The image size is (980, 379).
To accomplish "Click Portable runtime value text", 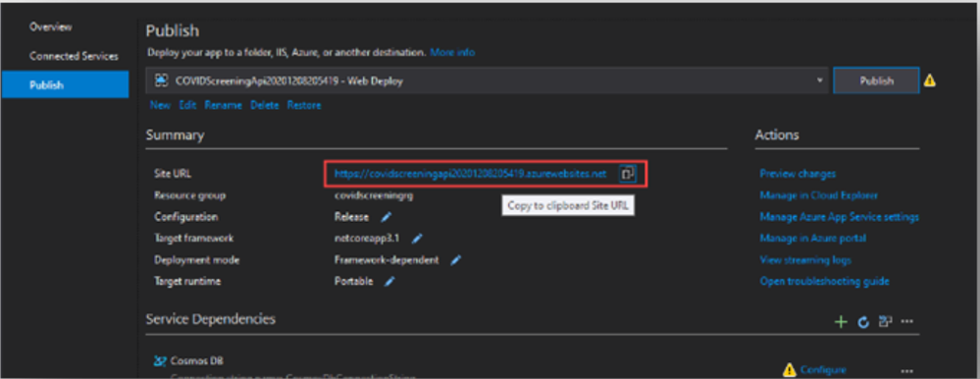I will (354, 282).
